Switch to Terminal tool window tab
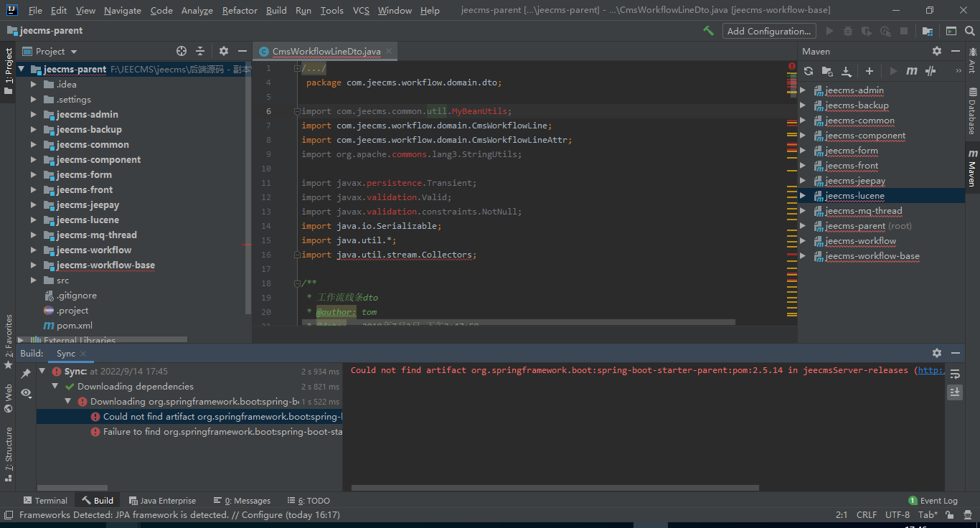 coord(45,501)
